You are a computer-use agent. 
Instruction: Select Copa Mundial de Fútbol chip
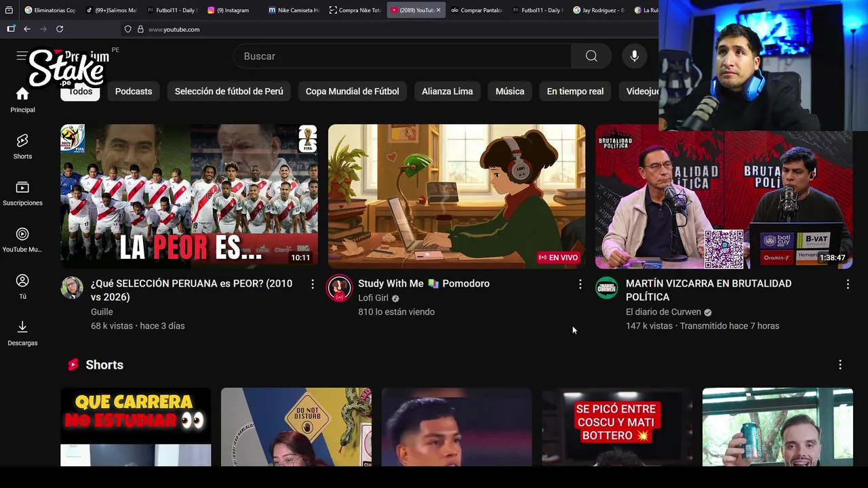353,91
